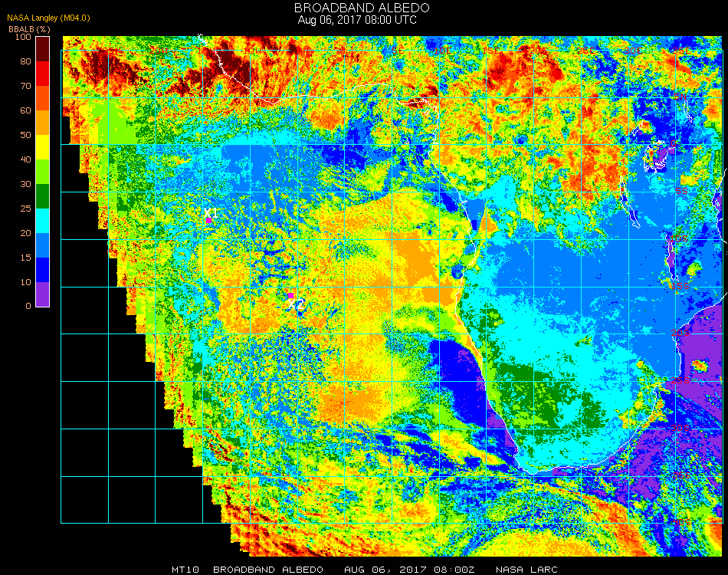Click the 'BBALB (%)' legend heading
Viewport: 728px width, 575px height.
tap(29, 29)
